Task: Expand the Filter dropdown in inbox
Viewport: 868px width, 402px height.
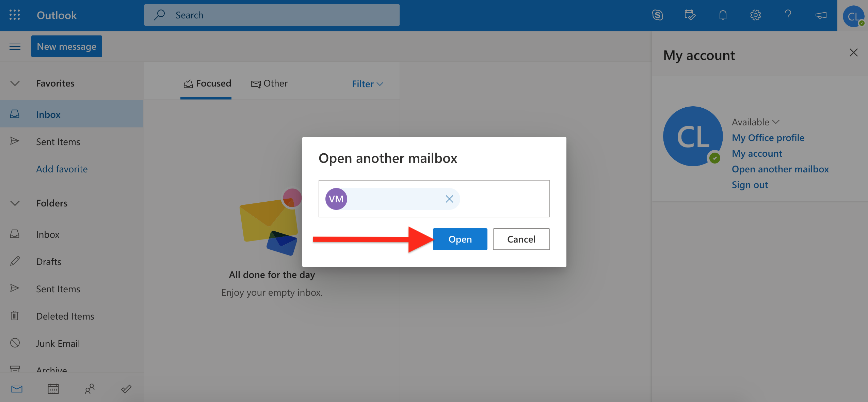Action: tap(368, 83)
